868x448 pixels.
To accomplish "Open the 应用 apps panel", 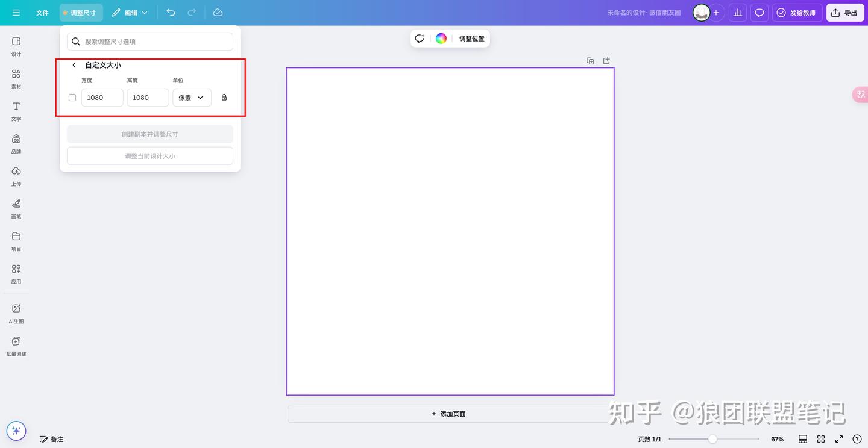I will click(16, 273).
